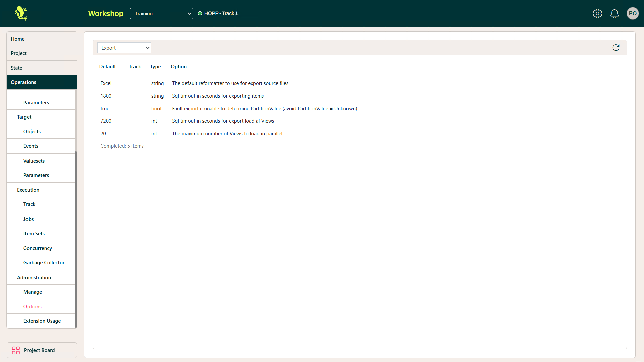644x362 pixels.
Task: Open the PO user avatar menu
Action: click(x=633, y=13)
